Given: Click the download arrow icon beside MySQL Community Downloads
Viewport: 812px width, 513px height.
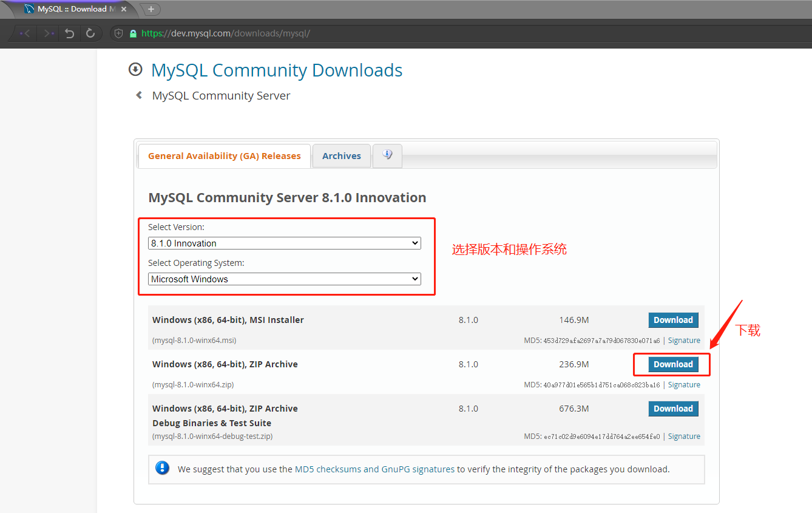Looking at the screenshot, I should (135, 69).
